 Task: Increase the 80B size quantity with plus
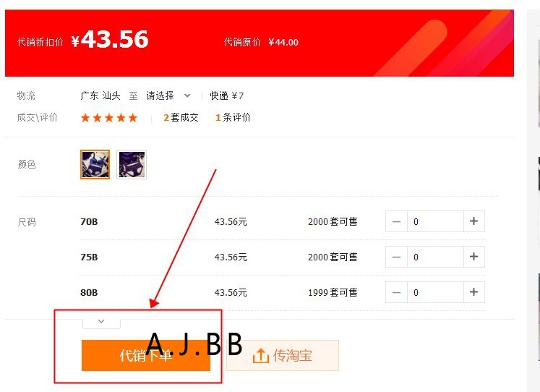coord(474,292)
